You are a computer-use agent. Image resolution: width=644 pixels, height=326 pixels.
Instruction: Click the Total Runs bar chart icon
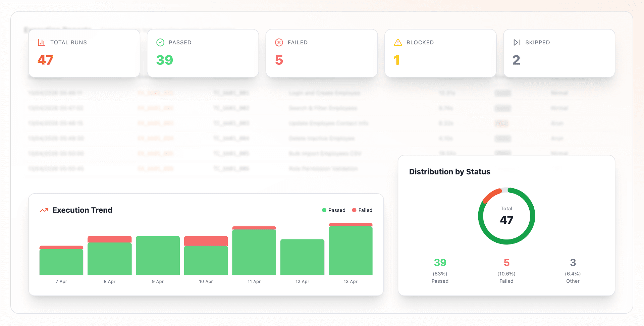(41, 42)
